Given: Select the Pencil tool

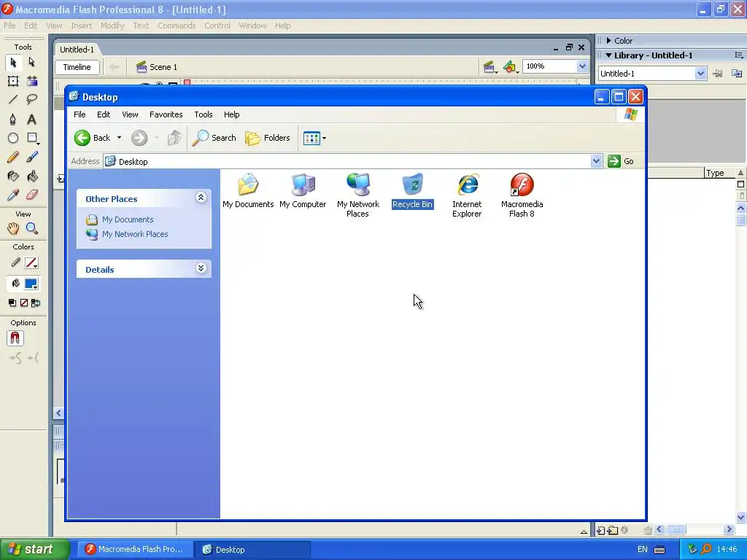Looking at the screenshot, I should (x=13, y=157).
